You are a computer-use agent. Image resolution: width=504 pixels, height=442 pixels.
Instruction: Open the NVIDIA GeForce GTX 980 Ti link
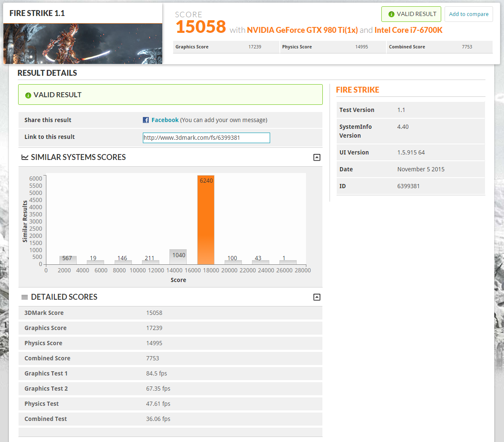click(x=302, y=30)
